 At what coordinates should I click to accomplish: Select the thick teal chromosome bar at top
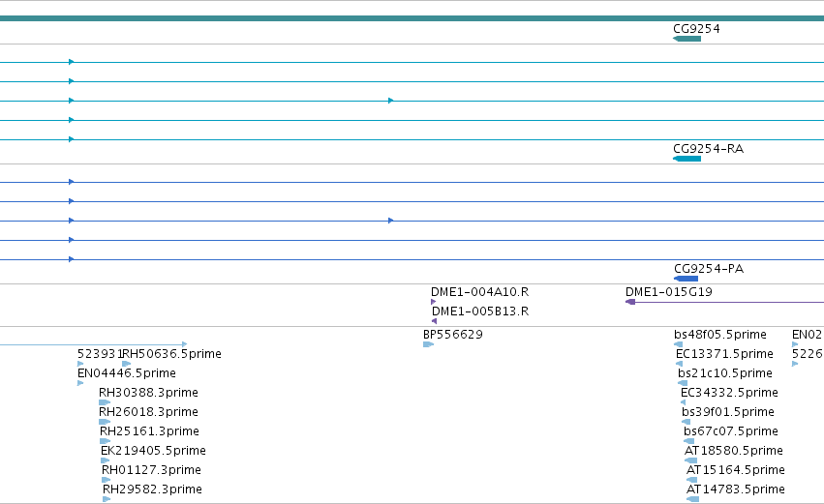[412, 18]
